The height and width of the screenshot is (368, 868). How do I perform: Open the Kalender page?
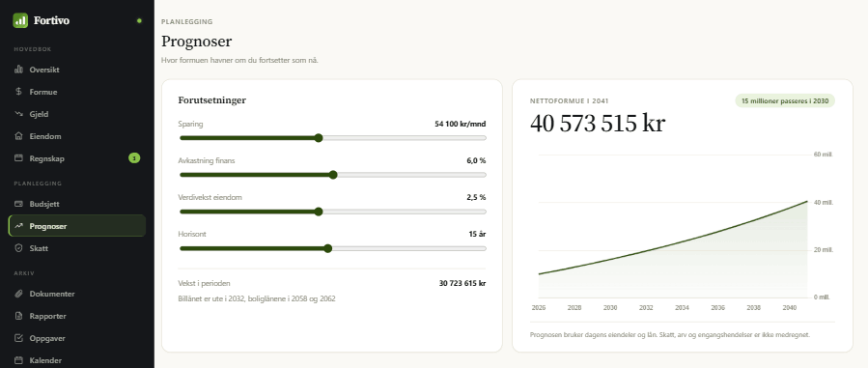(x=77, y=360)
